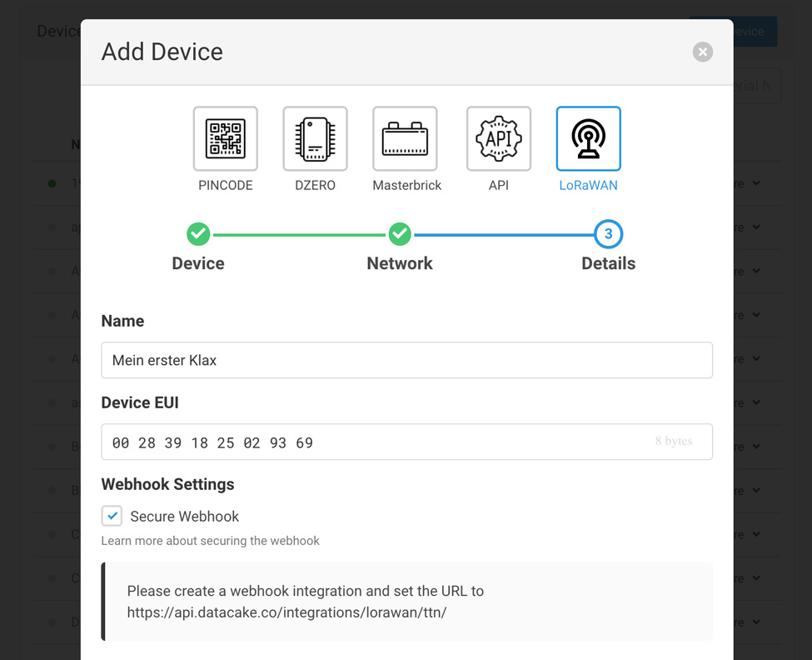
Task: Open the second device row's dropdown chevron
Action: (x=756, y=227)
